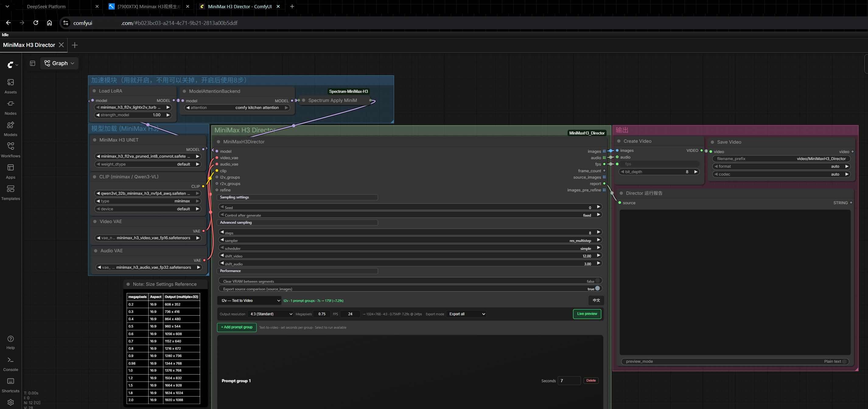Open the Export mode dropdown

(x=466, y=314)
